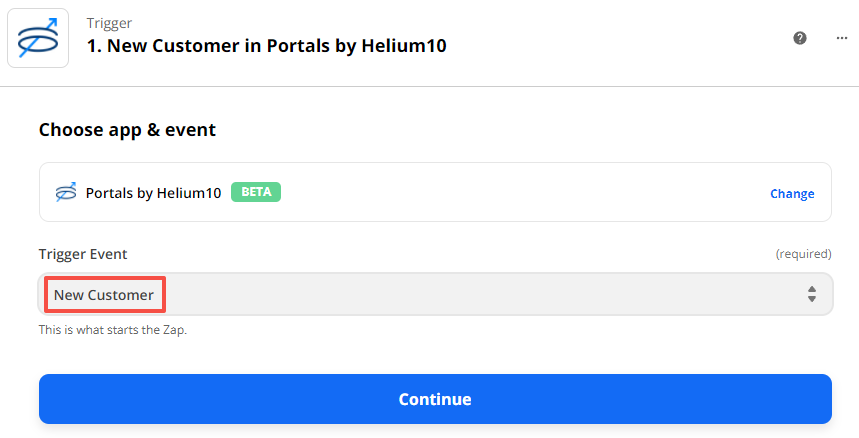Click blank panel space right of the section heading
Image resolution: width=859 pixels, height=438 pixels.
coord(520,130)
